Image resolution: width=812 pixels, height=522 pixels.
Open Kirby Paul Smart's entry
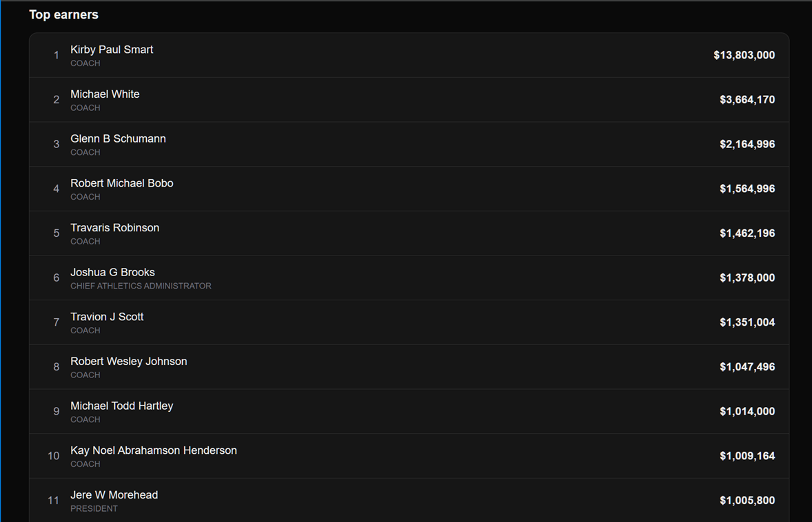409,55
